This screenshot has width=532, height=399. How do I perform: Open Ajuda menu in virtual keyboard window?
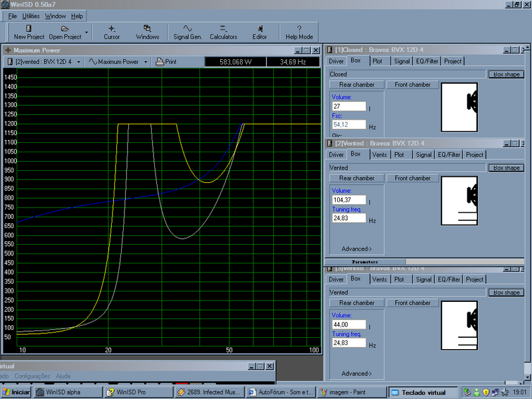pos(63,376)
